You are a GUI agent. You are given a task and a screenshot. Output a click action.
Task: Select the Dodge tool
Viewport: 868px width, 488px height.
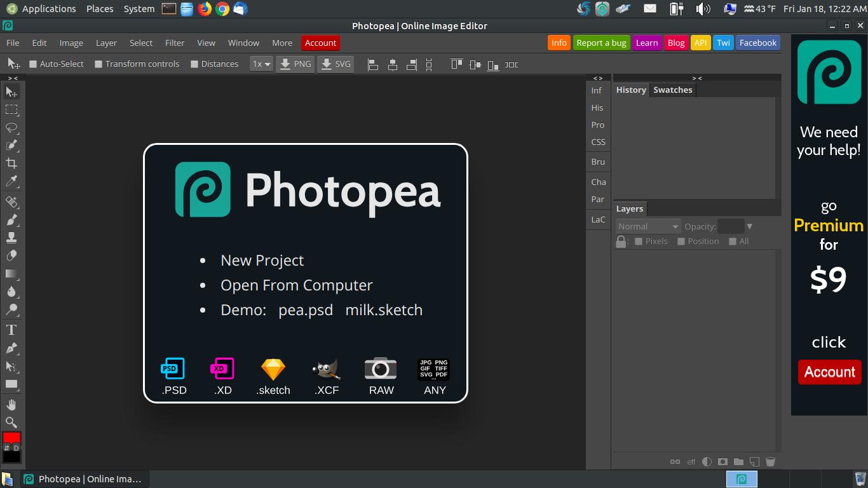11,309
